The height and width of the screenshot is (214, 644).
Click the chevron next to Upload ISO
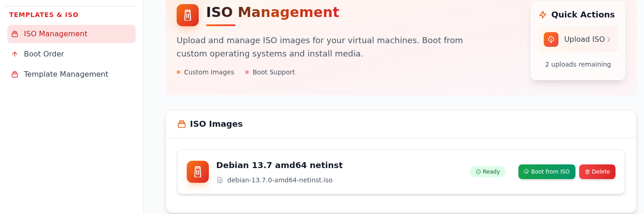pos(609,39)
